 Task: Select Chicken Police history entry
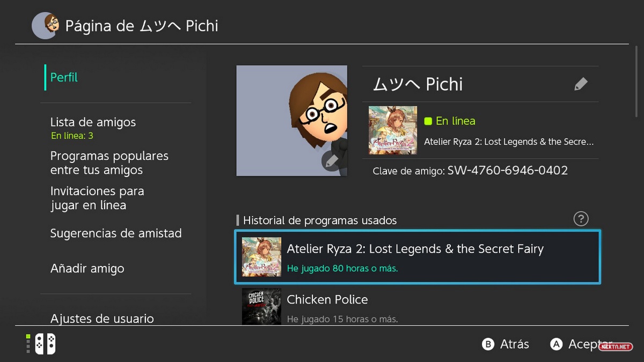tap(418, 307)
